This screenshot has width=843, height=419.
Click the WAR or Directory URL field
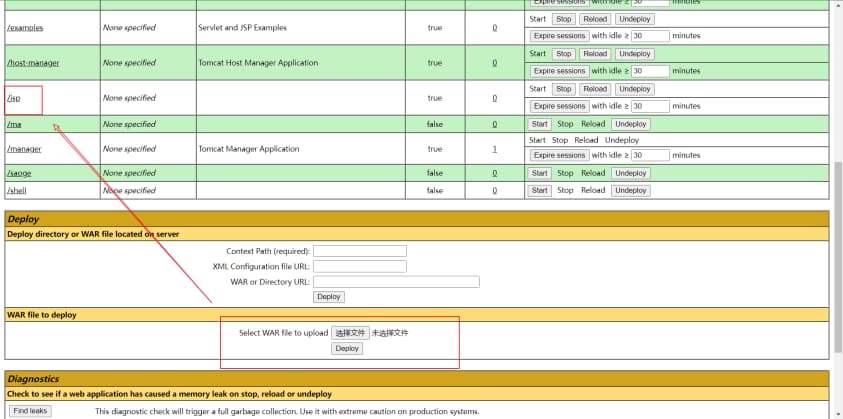(396, 282)
